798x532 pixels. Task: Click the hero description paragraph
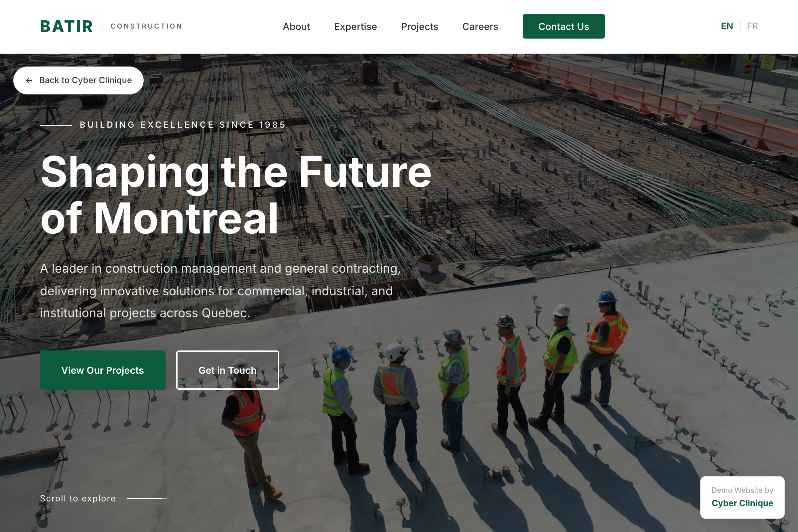click(x=220, y=291)
